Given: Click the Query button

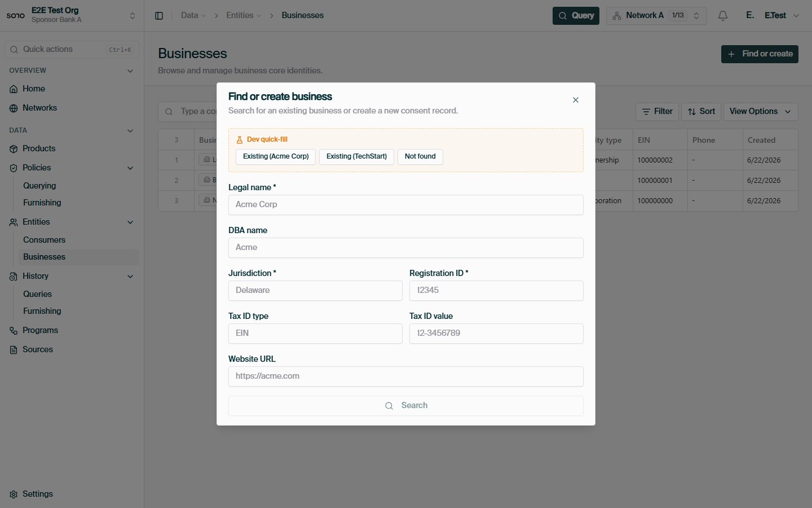Looking at the screenshot, I should [576, 16].
